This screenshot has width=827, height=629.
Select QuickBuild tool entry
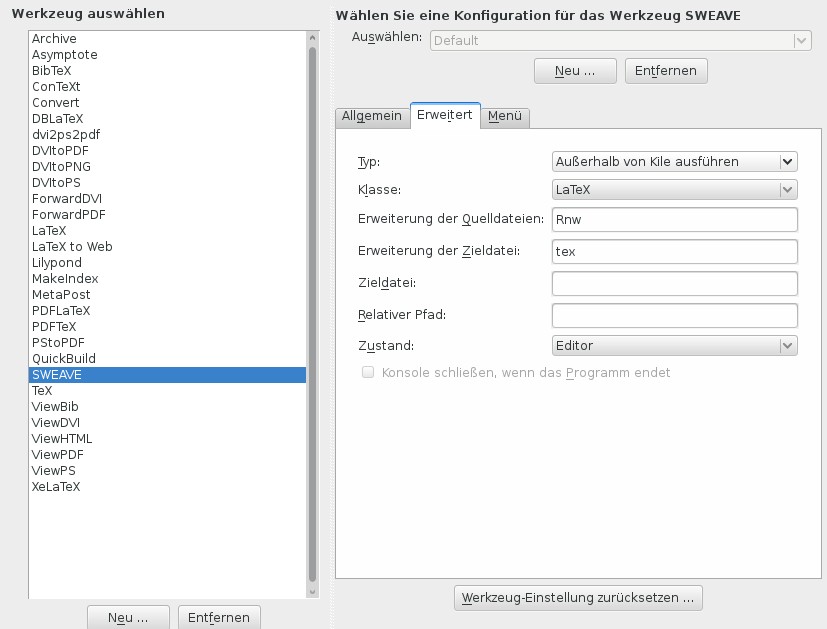click(167, 359)
